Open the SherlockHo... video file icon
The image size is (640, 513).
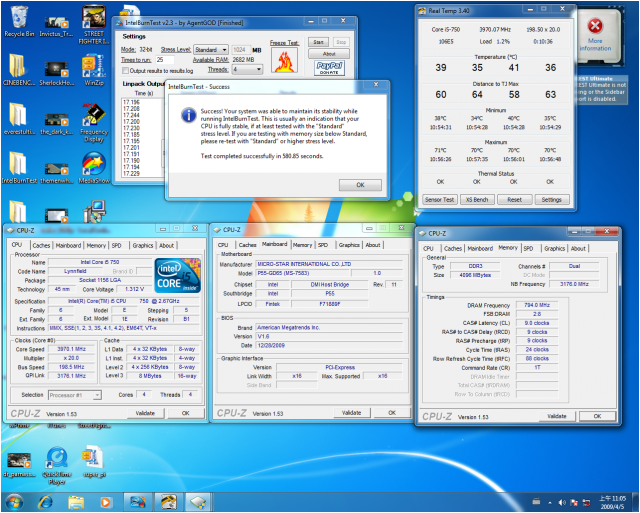[x=56, y=73]
